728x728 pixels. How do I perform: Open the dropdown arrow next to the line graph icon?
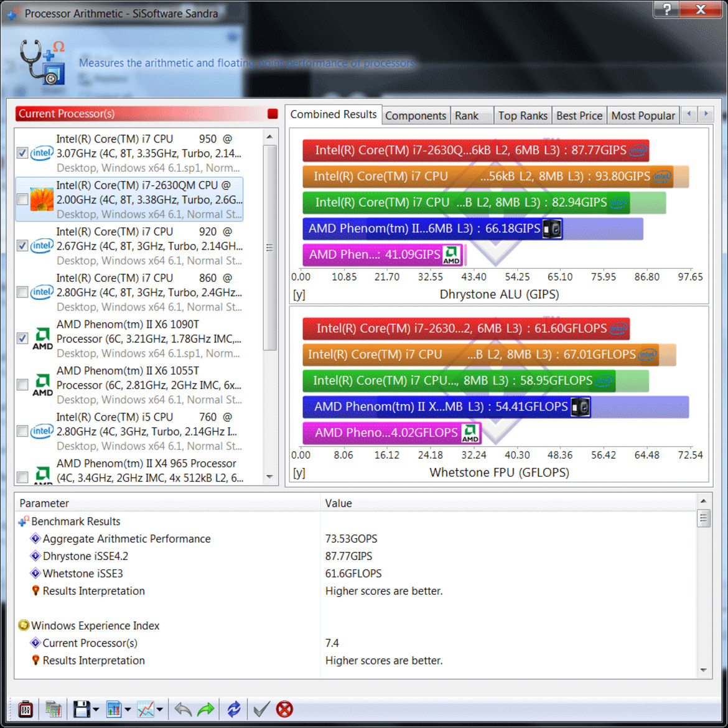(160, 709)
